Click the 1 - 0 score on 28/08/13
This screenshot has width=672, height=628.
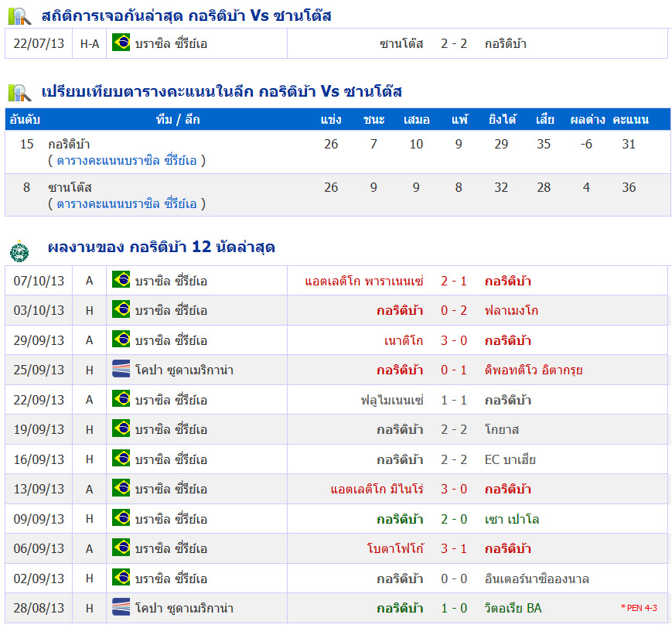454,609
